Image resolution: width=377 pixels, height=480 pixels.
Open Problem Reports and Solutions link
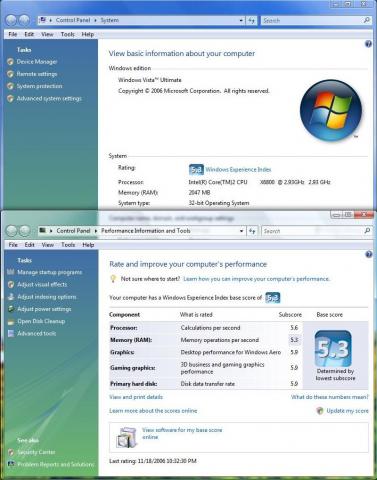[x=56, y=464]
